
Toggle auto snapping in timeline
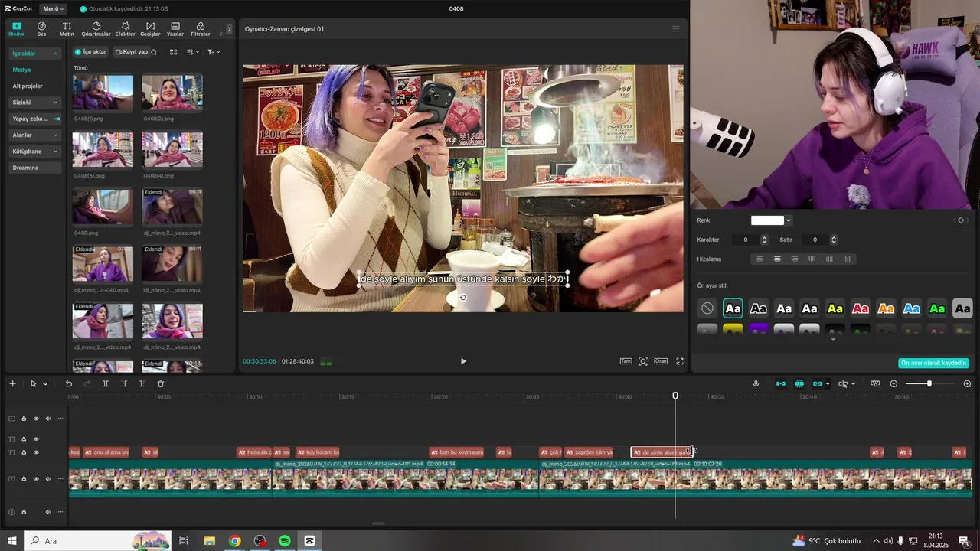click(799, 383)
